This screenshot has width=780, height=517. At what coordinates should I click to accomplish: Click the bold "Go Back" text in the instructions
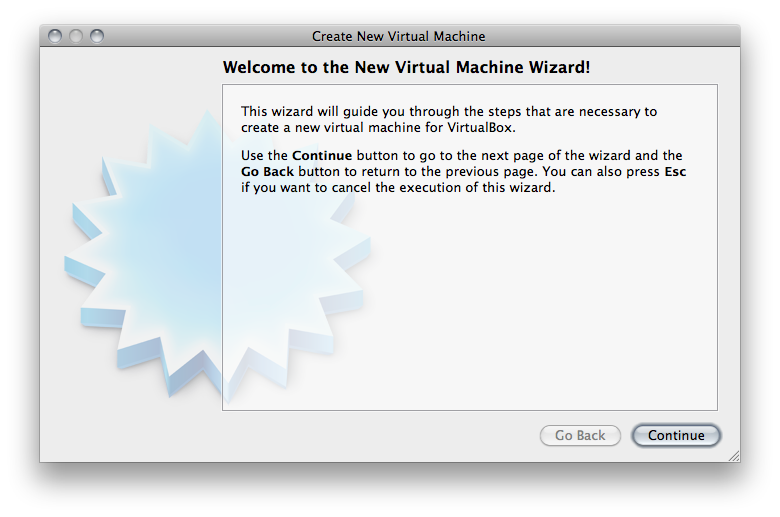tap(268, 172)
